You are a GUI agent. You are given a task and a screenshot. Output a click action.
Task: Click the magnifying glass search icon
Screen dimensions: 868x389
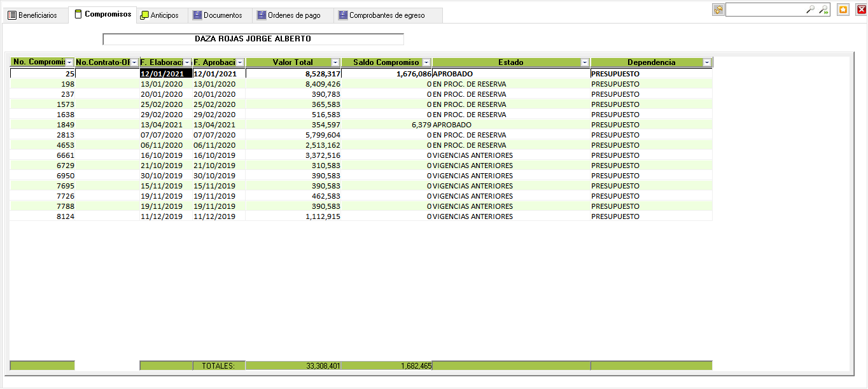[810, 10]
